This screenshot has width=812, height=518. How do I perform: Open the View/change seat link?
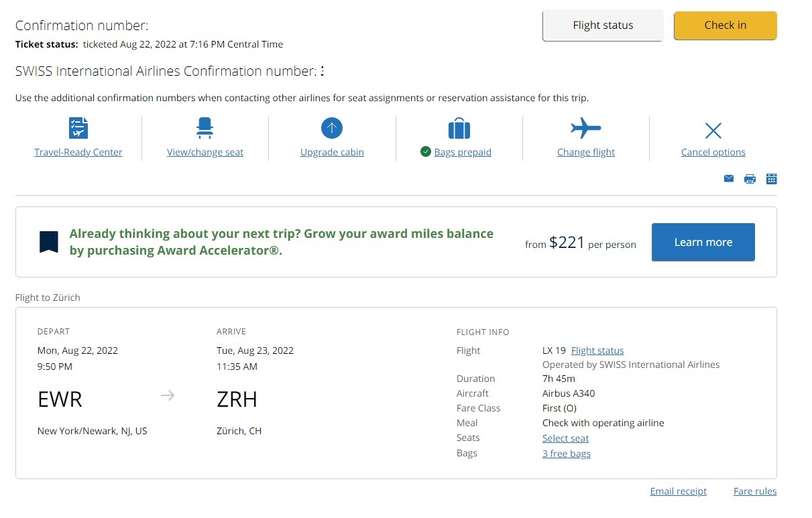205,152
